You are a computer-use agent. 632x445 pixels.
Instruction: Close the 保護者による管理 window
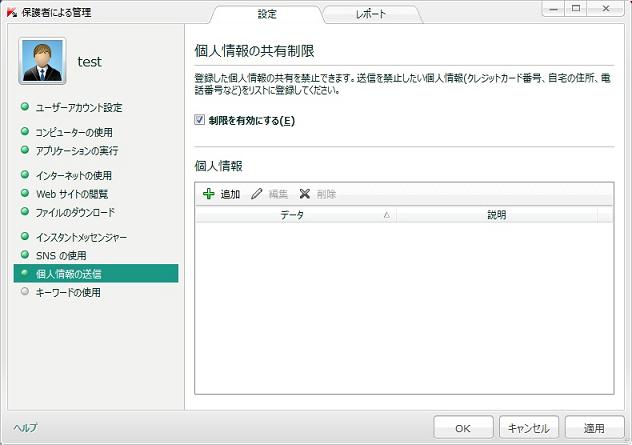[x=606, y=9]
